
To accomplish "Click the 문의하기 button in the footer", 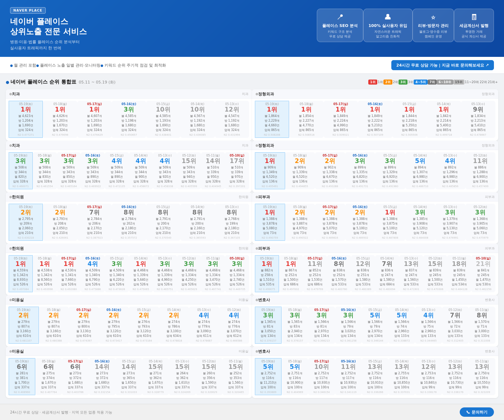I will pyautogui.click(x=477, y=412).
